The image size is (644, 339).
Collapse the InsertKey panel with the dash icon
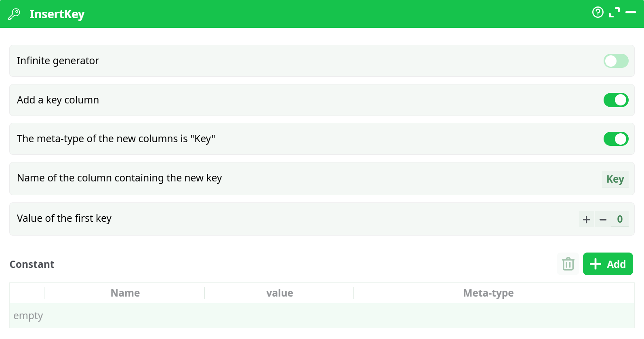(631, 13)
